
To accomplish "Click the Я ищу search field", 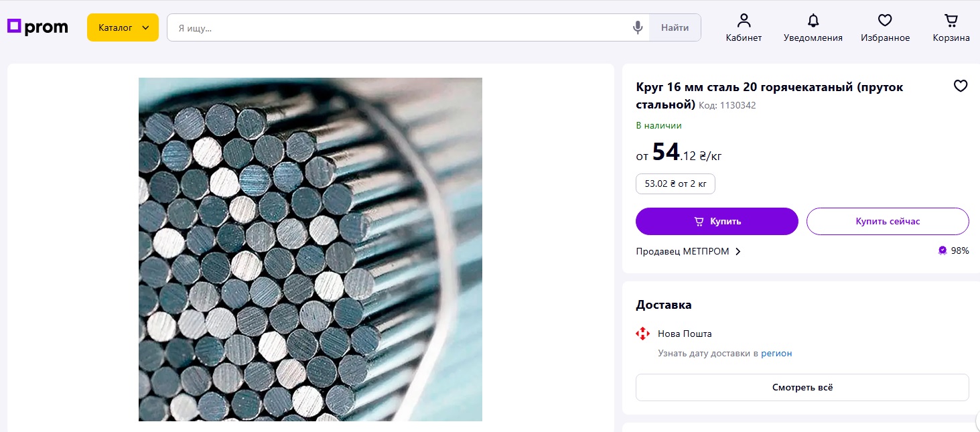I will [399, 28].
